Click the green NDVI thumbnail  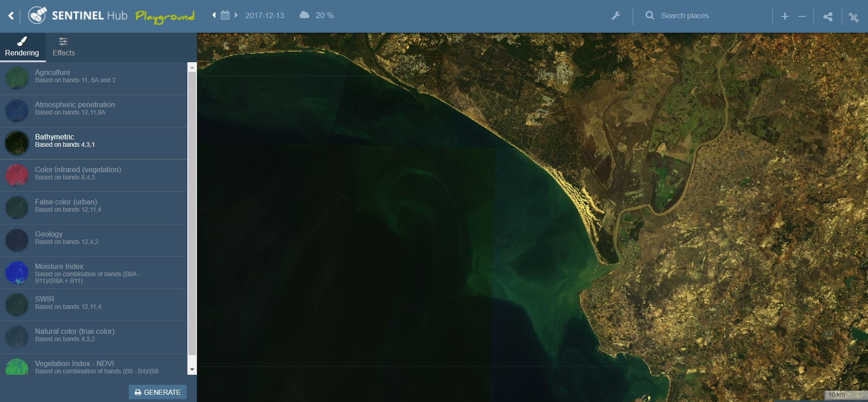[x=17, y=367]
